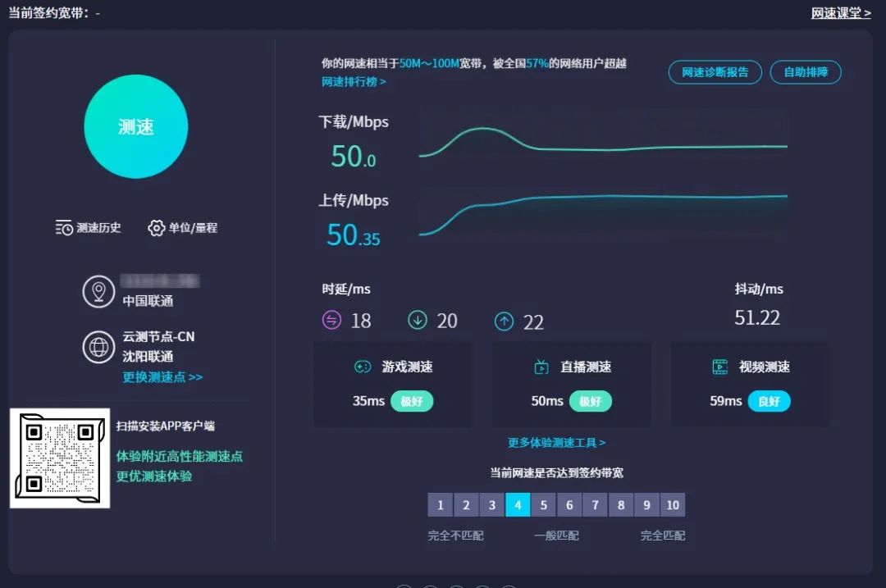Click the film 视频测速 icon
Screen dimensions: 886x588
tap(719, 367)
